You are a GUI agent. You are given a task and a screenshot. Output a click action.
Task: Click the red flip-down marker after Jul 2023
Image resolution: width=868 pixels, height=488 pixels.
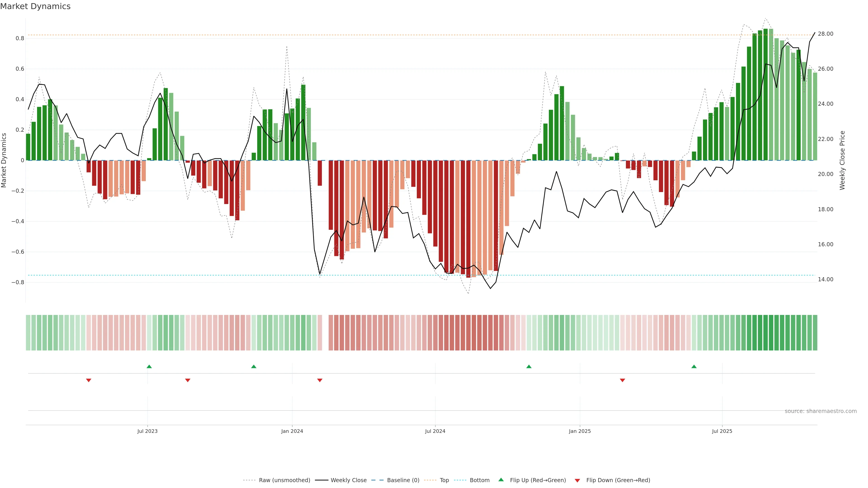point(188,380)
